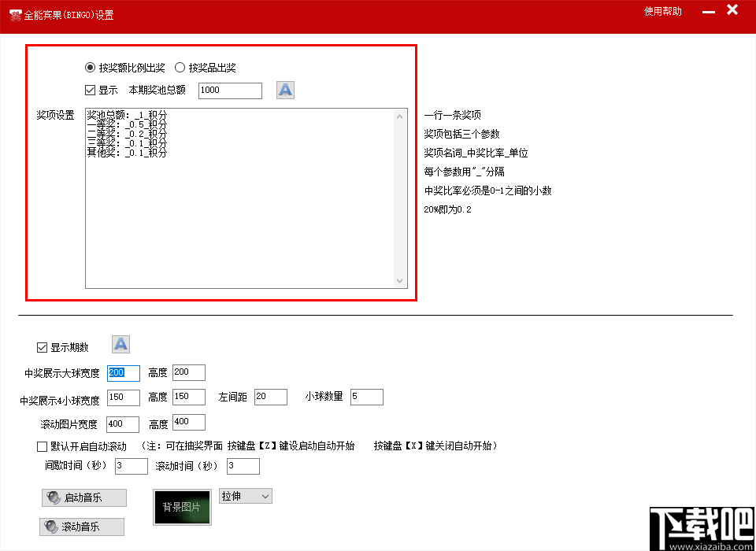This screenshot has height=551, width=756.
Task: Select the 按奖品出奖 radio option
Action: (x=180, y=68)
